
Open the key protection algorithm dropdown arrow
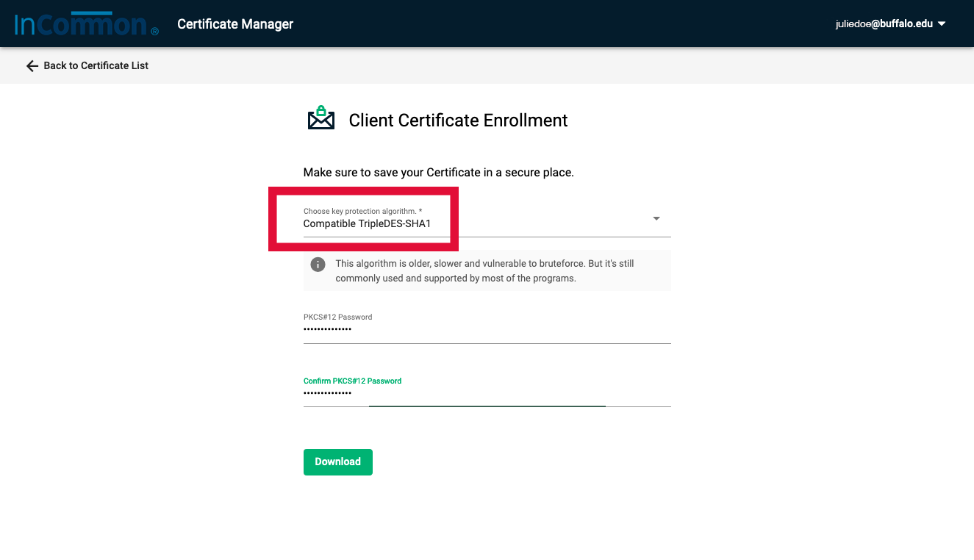pos(656,219)
